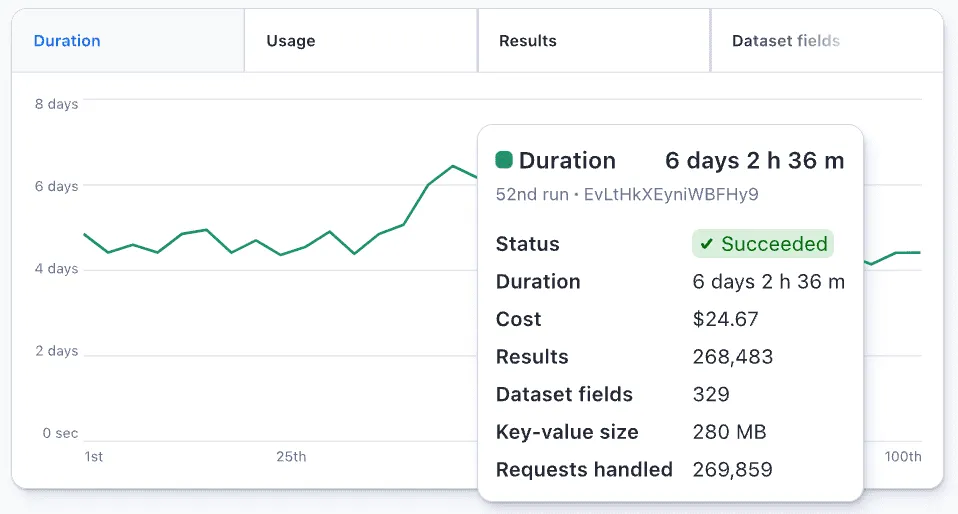The height and width of the screenshot is (514, 958).
Task: Click the green Duration legend square in tooltip
Action: pos(504,160)
